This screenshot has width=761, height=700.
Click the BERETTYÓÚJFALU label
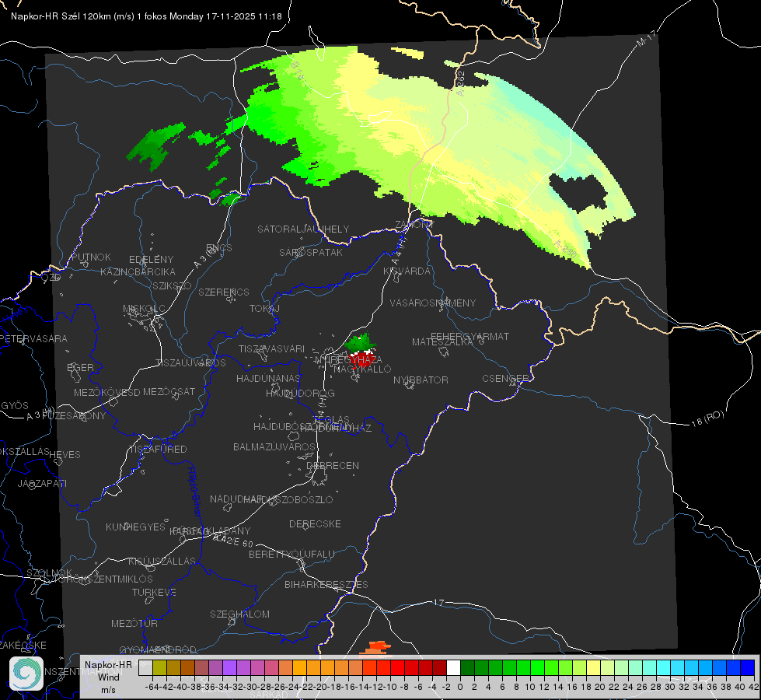coord(291,554)
